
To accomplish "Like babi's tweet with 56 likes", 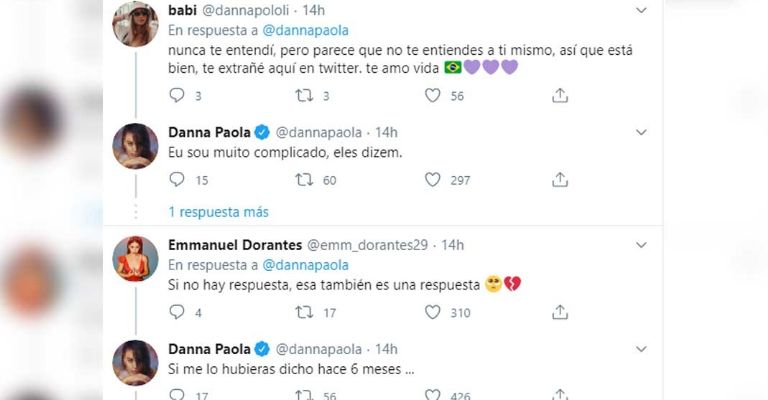I will (x=432, y=95).
